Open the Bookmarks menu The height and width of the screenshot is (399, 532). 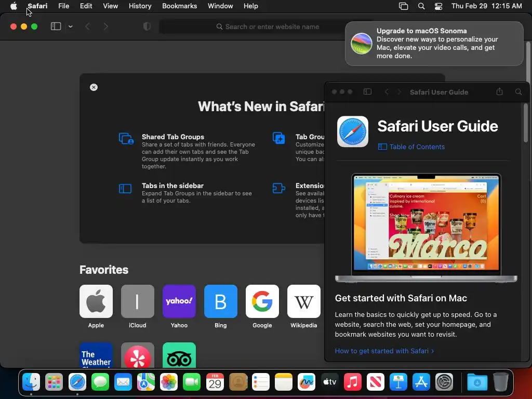coord(179,6)
